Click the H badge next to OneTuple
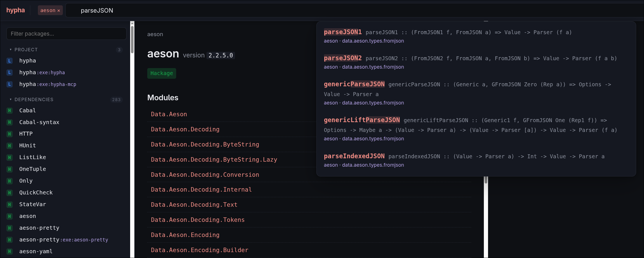 click(x=10, y=169)
